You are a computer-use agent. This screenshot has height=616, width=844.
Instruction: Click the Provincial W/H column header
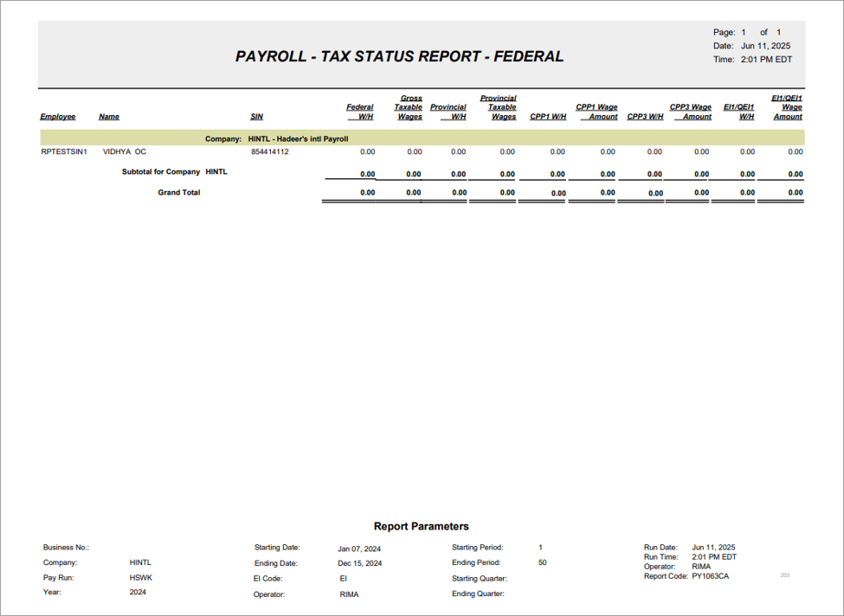coord(448,112)
